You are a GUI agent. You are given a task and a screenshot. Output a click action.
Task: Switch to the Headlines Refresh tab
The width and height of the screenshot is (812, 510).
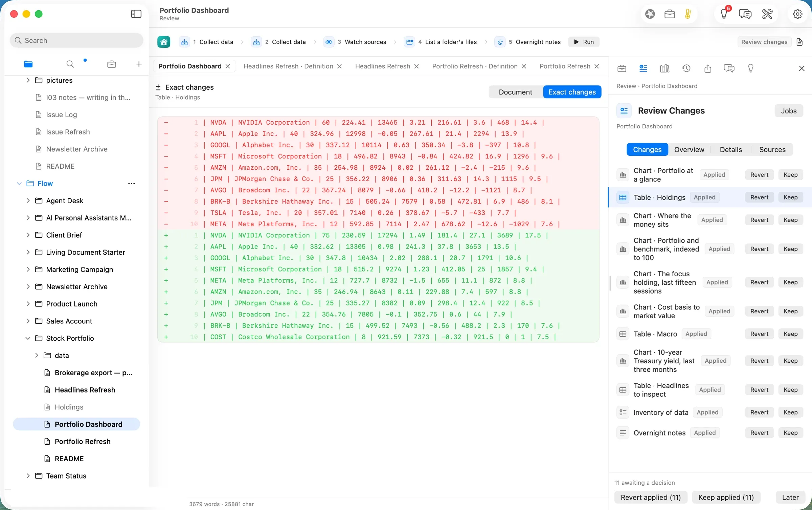383,66
